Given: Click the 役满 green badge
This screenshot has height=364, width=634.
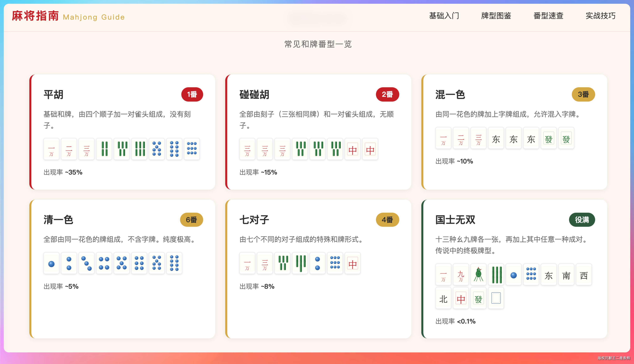Looking at the screenshot, I should pyautogui.click(x=582, y=219).
